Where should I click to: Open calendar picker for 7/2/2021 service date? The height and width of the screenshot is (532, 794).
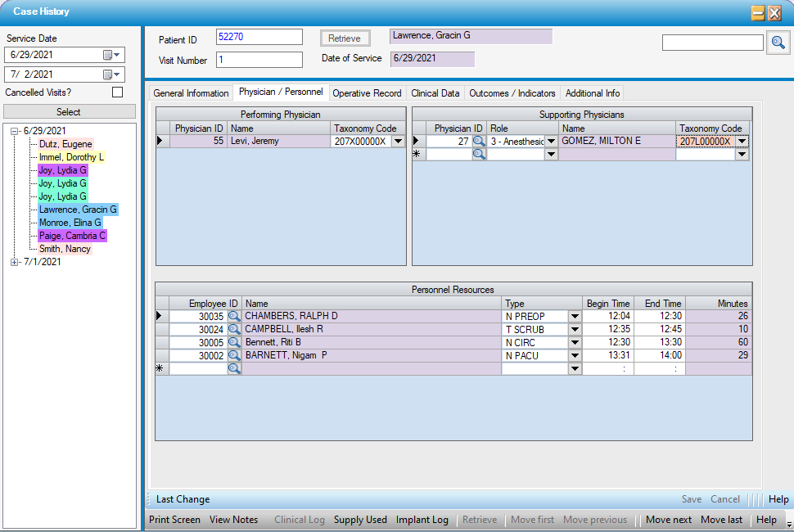point(111,74)
